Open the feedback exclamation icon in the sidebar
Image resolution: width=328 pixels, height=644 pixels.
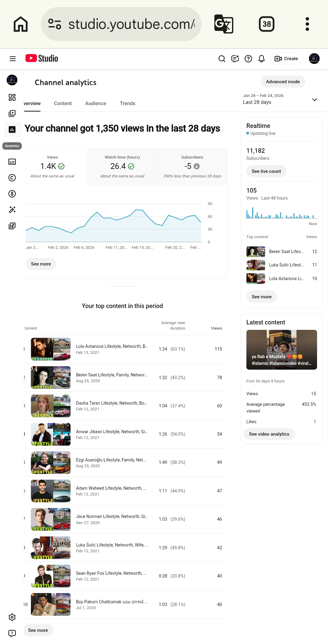pos(12,633)
